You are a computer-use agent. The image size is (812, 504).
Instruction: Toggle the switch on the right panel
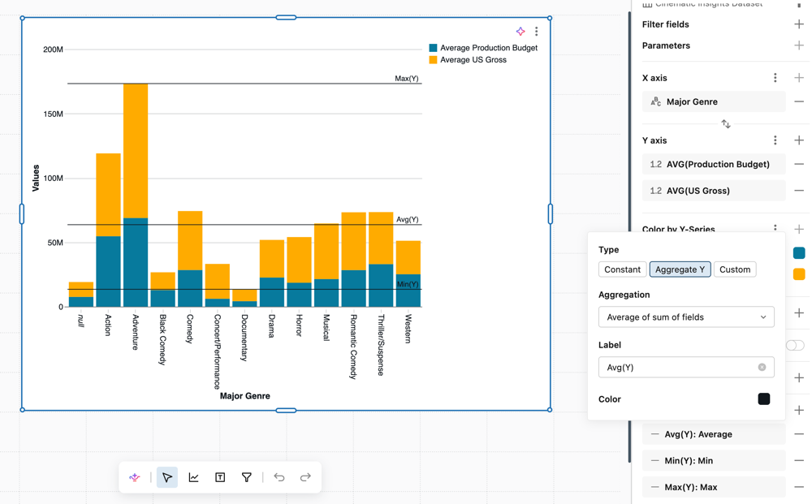coord(795,345)
